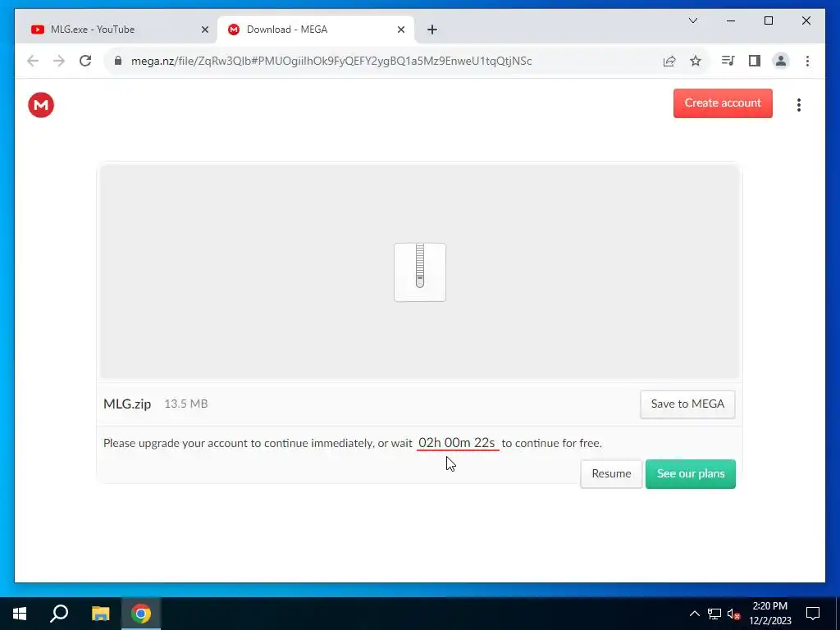Resume the paused download

(611, 473)
